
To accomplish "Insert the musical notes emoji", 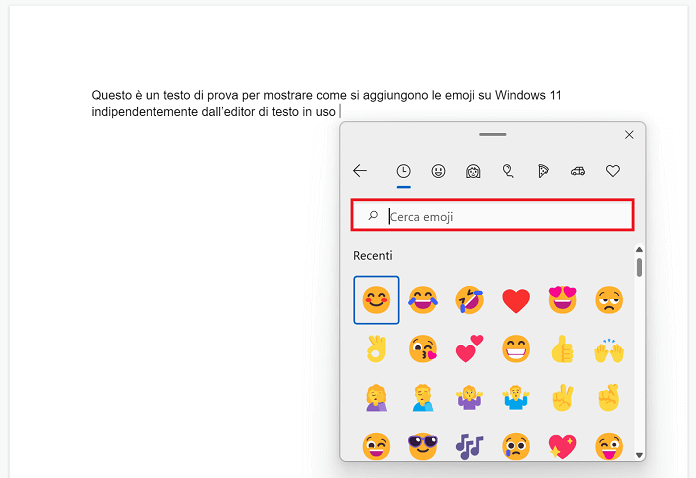I will (x=470, y=446).
